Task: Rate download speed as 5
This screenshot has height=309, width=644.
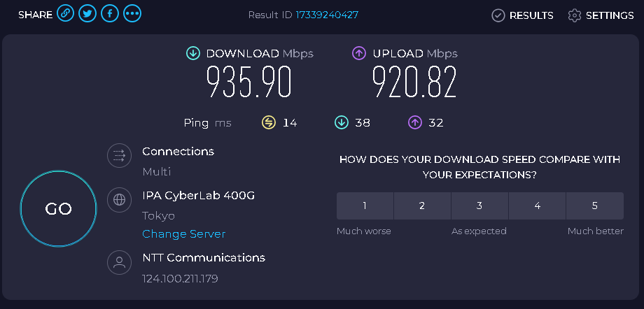Action: (595, 206)
